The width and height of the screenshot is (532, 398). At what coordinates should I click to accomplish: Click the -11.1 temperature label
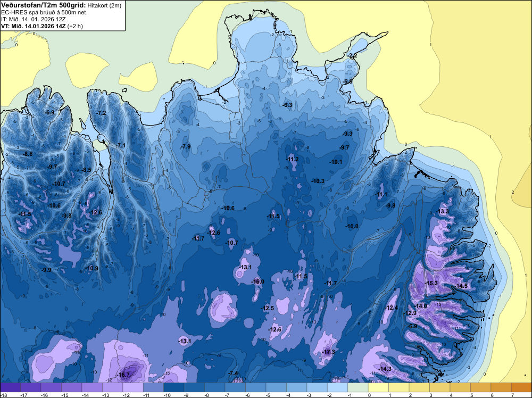click(381, 195)
